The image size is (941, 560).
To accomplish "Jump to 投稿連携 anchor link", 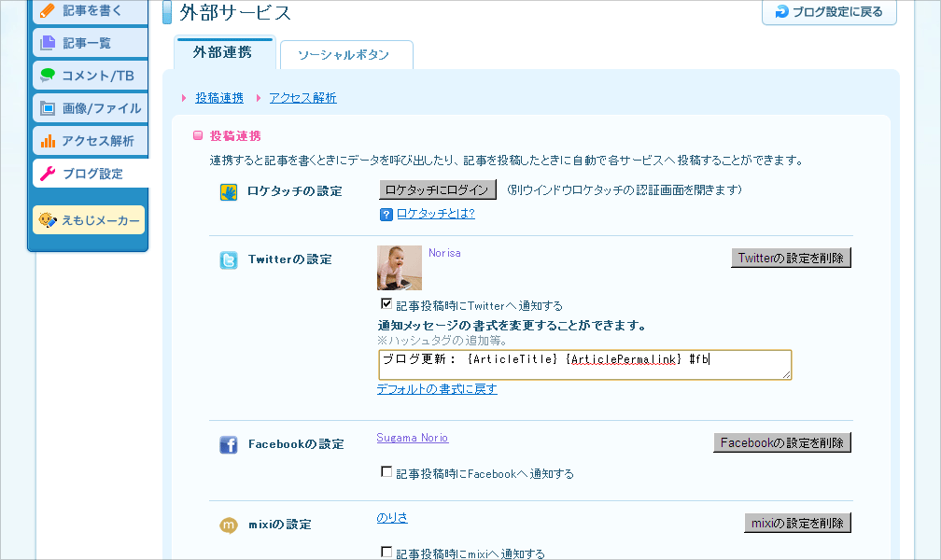I will pyautogui.click(x=219, y=98).
